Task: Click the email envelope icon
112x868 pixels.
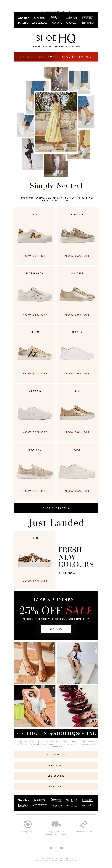Action: point(62,848)
